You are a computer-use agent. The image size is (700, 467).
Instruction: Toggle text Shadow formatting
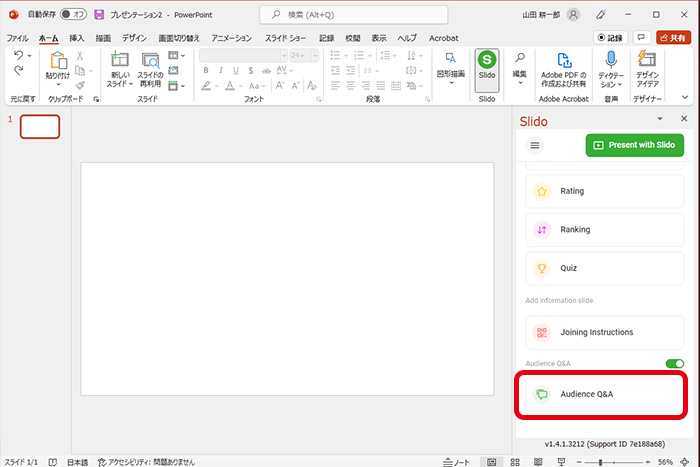click(x=251, y=70)
